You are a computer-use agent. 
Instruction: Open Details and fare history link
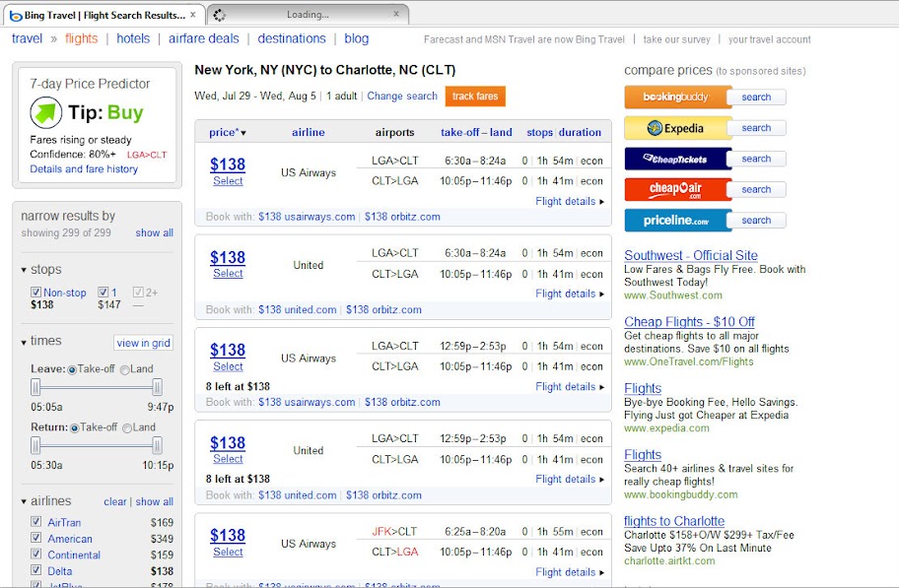(x=84, y=169)
